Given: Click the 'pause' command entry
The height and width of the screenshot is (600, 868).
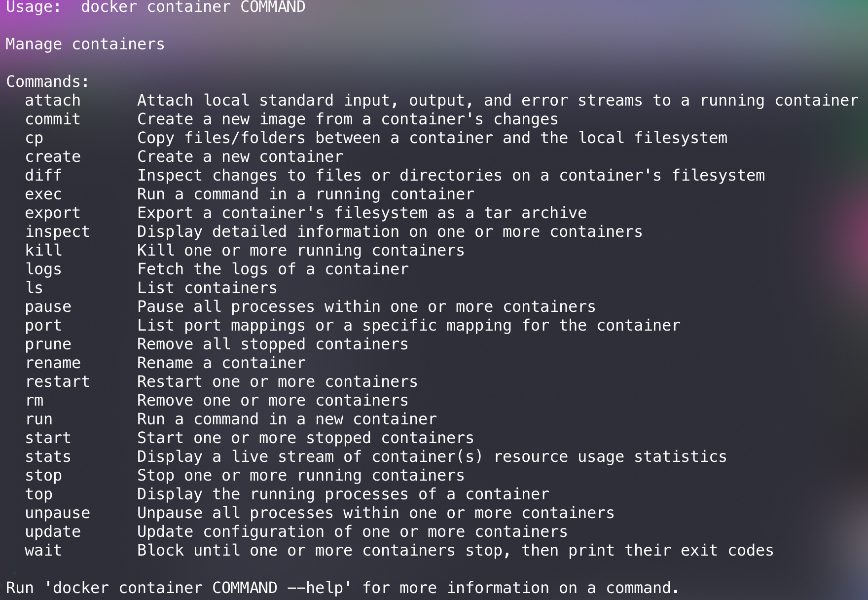Looking at the screenshot, I should 48,307.
